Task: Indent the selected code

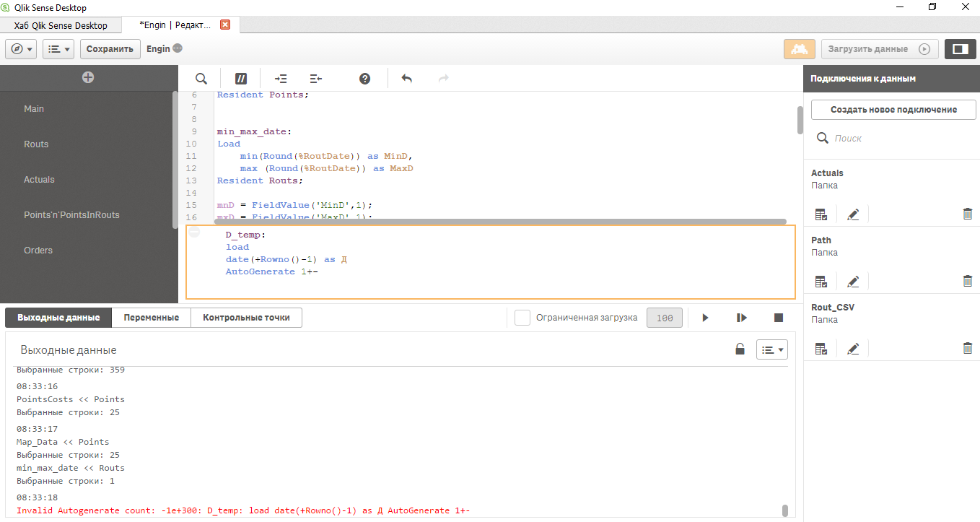Action: 281,79
